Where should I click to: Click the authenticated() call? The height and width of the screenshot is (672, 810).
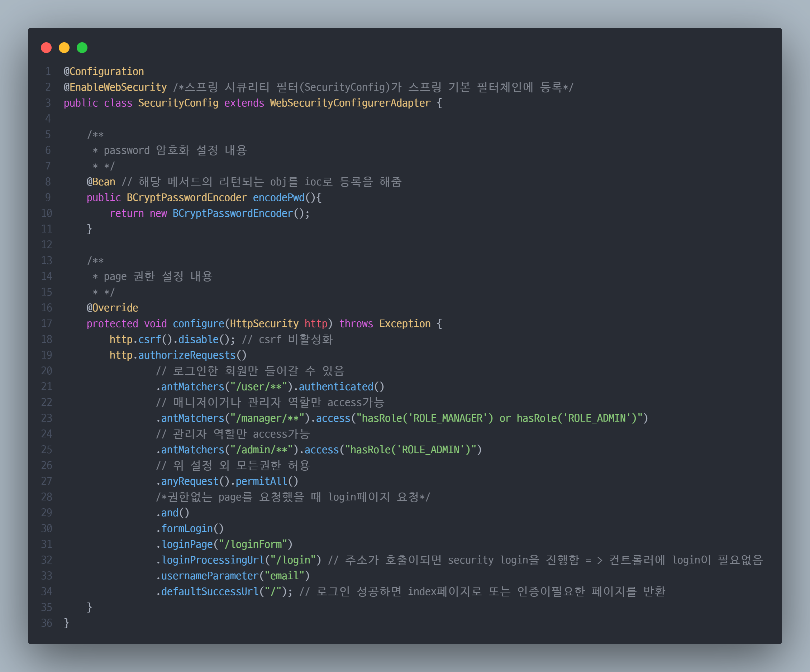[x=342, y=387]
